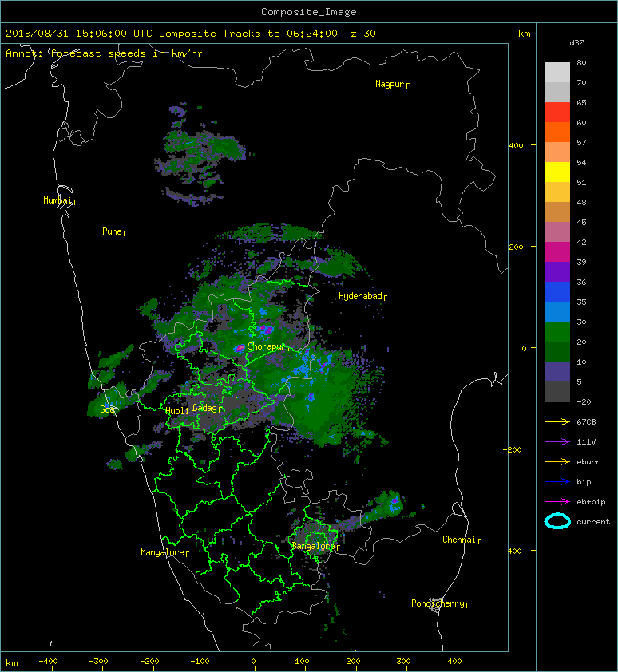This screenshot has width=618, height=672.
Task: Click the Mangalore city label
Action: coord(164,552)
